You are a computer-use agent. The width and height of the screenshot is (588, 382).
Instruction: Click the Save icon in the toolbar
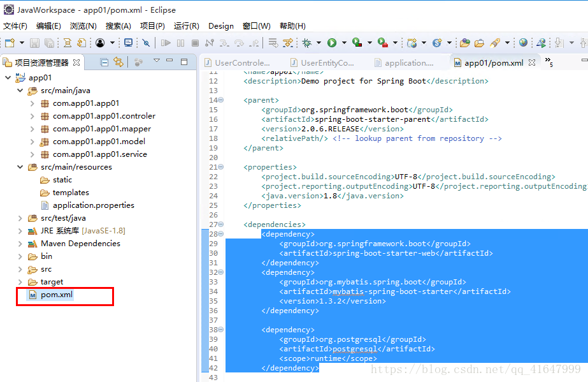coord(33,43)
